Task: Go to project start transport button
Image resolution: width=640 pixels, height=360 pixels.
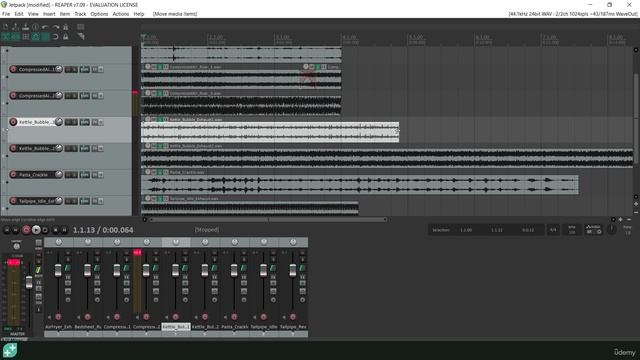Action: pos(7,230)
